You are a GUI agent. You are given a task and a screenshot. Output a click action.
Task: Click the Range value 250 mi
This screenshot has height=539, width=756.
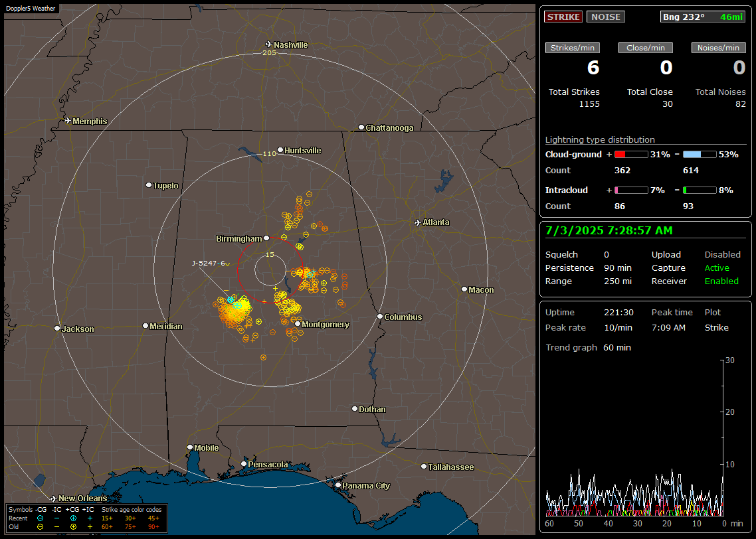point(618,281)
